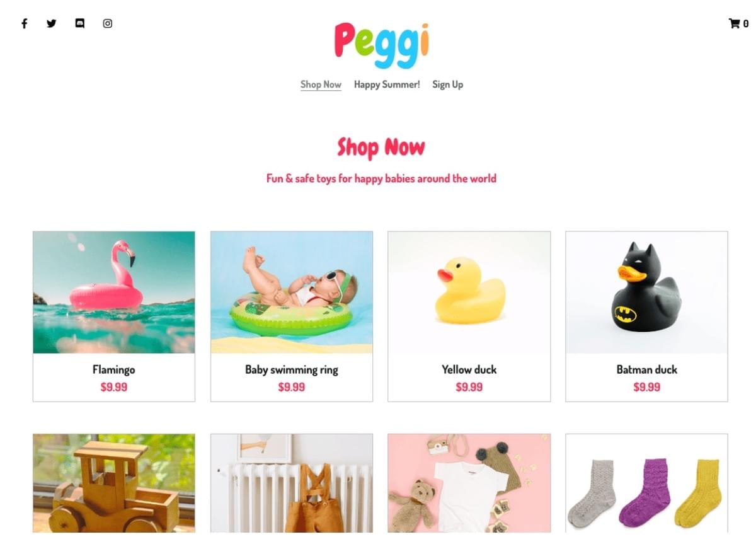Image resolution: width=756 pixels, height=544 pixels.
Task: Open the Instagram social icon
Action: pos(108,24)
